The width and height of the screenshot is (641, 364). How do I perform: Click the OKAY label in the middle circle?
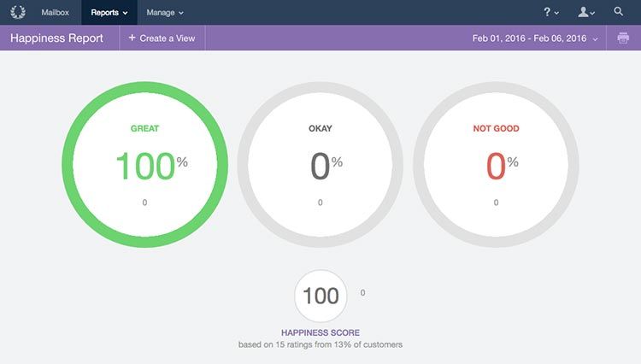[320, 129]
